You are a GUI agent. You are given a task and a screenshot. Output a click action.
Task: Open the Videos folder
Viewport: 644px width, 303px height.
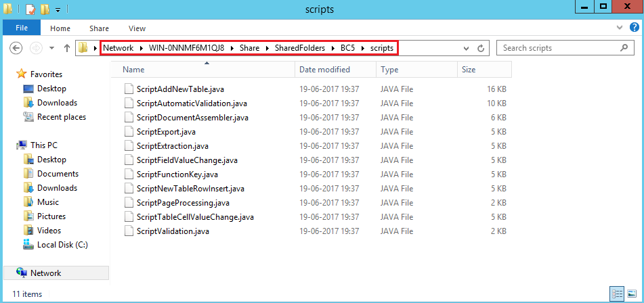tap(49, 231)
